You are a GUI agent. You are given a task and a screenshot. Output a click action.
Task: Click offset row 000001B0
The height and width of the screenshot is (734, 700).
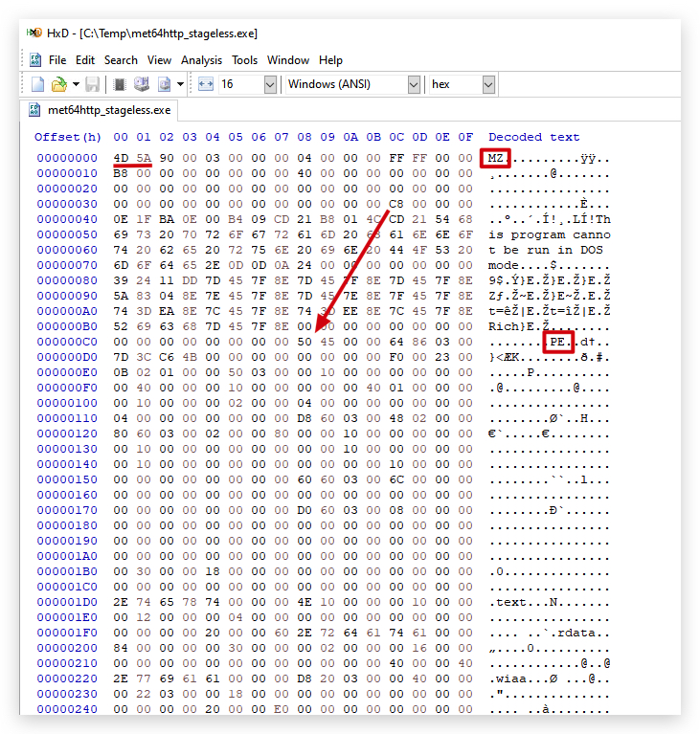coord(67,571)
